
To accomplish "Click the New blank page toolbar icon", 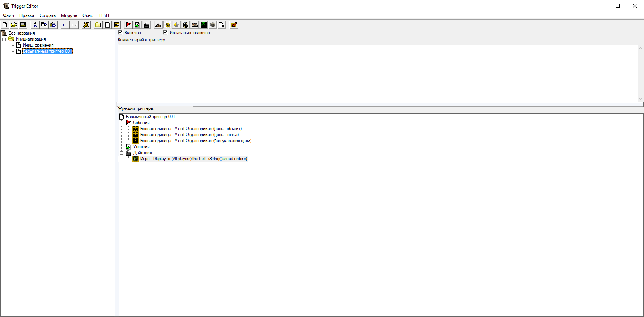I will [x=5, y=25].
